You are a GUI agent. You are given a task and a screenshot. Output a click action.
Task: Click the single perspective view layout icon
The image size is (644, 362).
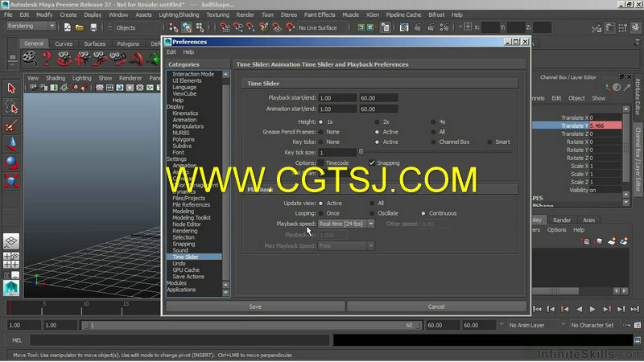(x=11, y=241)
